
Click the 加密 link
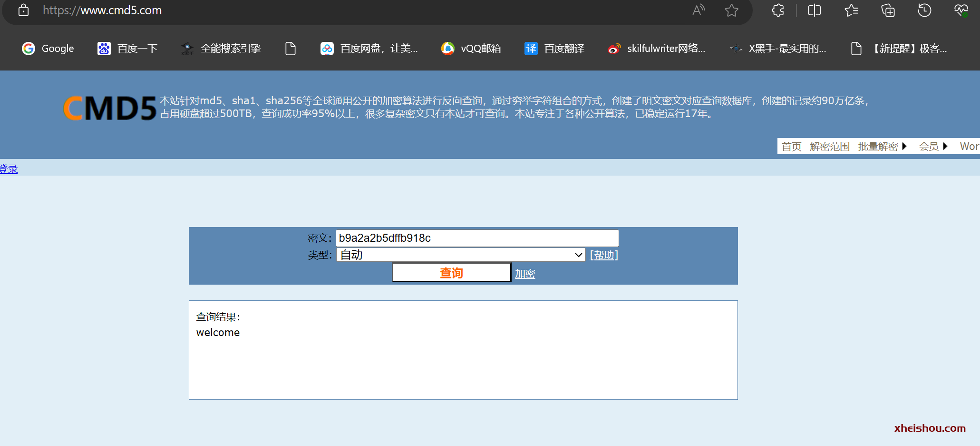525,274
